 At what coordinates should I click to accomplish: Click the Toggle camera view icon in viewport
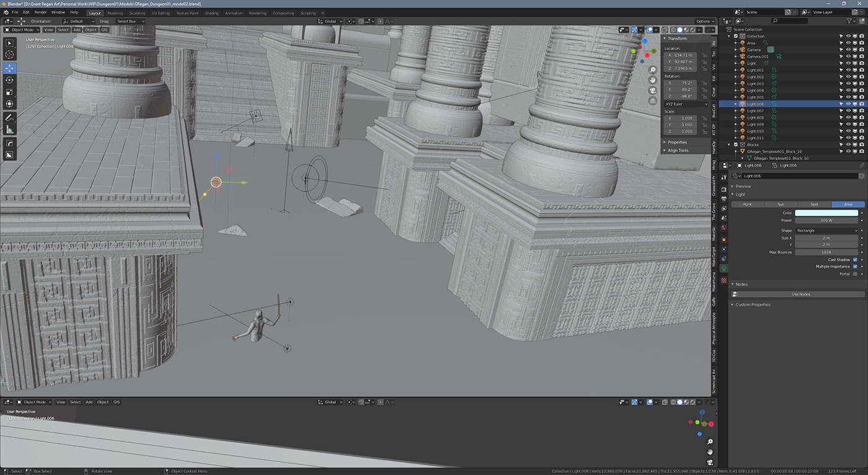[x=653, y=91]
